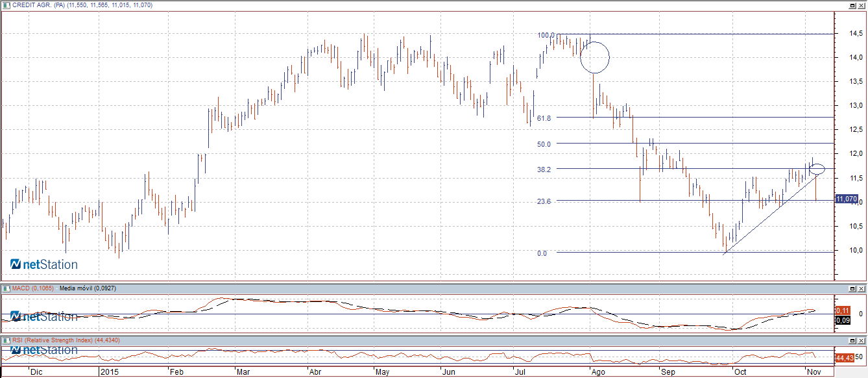Viewport: 868px width, 378px height.
Task: Select the 23.6 Fibonacci level label
Action: (544, 201)
